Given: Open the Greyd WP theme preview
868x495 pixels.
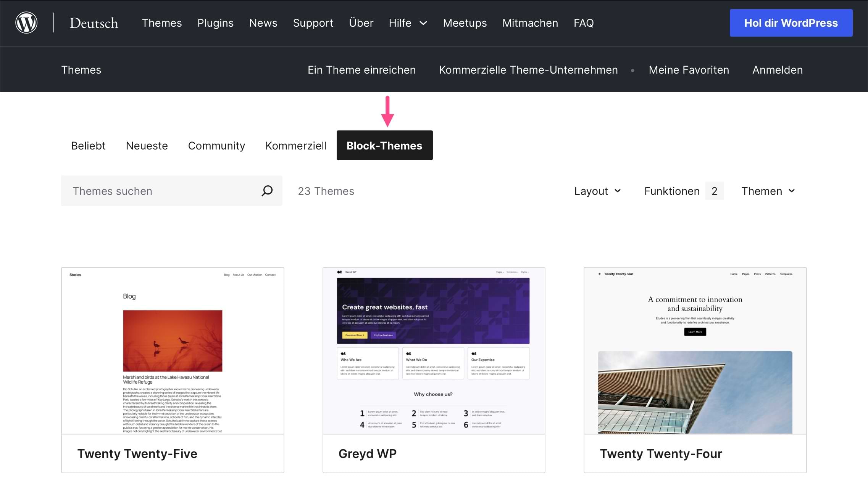Looking at the screenshot, I should pyautogui.click(x=434, y=351).
